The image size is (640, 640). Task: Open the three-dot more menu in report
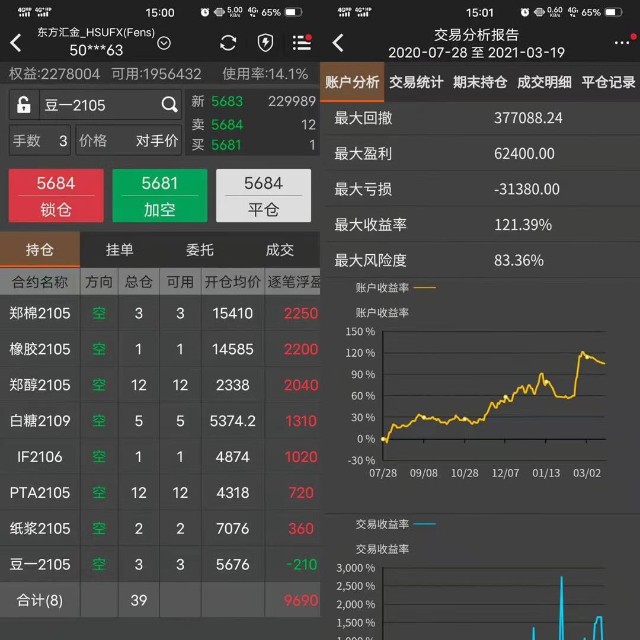pyautogui.click(x=624, y=41)
